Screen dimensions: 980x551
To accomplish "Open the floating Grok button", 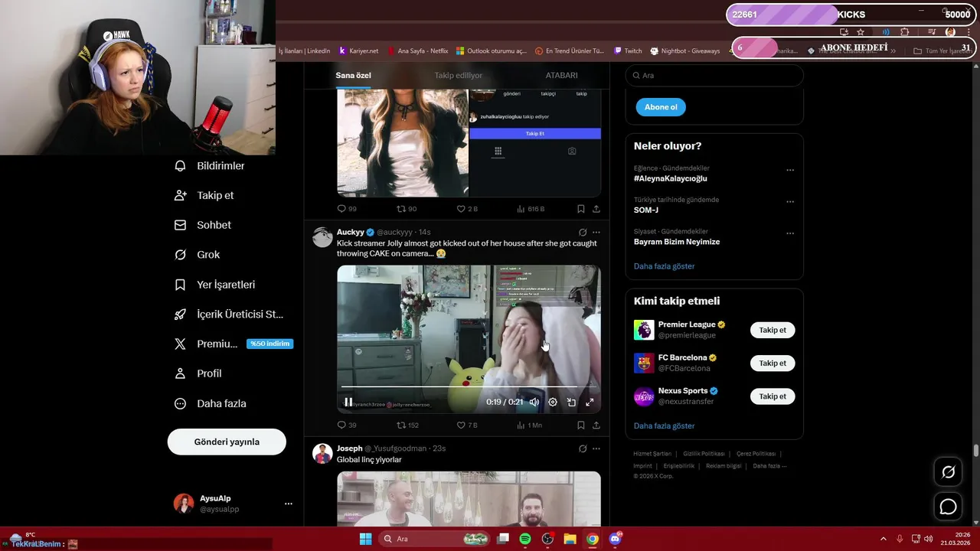I will click(948, 472).
